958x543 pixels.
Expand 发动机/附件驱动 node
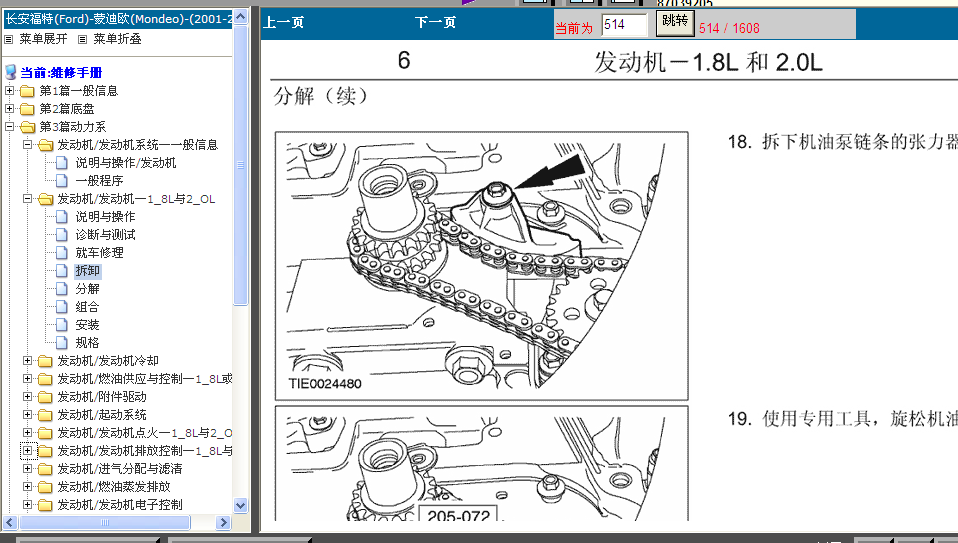[x=27, y=397]
